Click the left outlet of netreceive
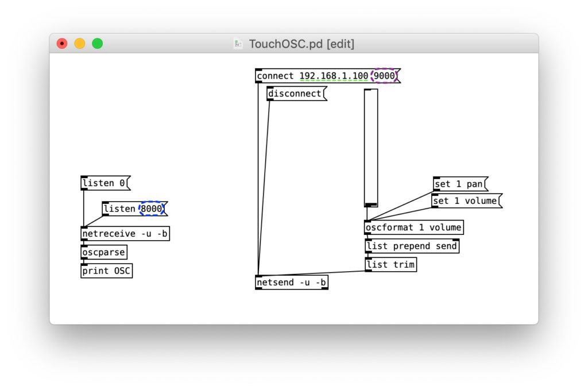This screenshot has width=588, height=390. point(84,240)
